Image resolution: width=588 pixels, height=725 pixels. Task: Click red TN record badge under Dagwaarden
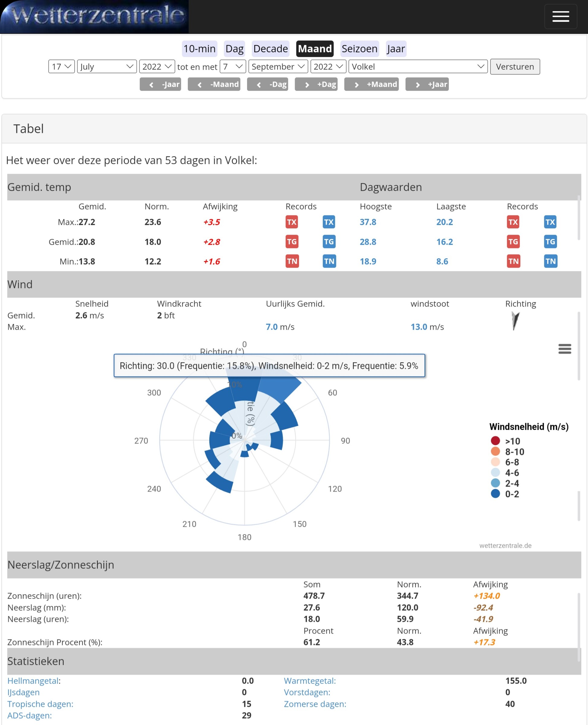pyautogui.click(x=513, y=261)
